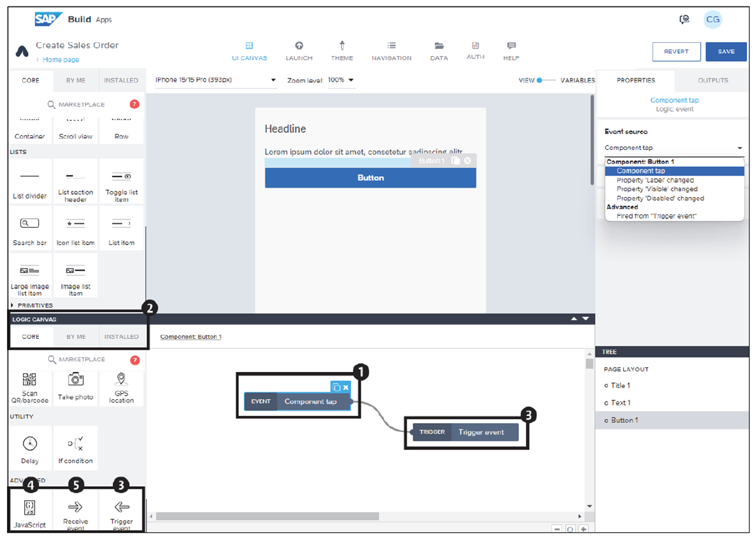Open the Home page link
756x543 pixels.
[x=59, y=59]
